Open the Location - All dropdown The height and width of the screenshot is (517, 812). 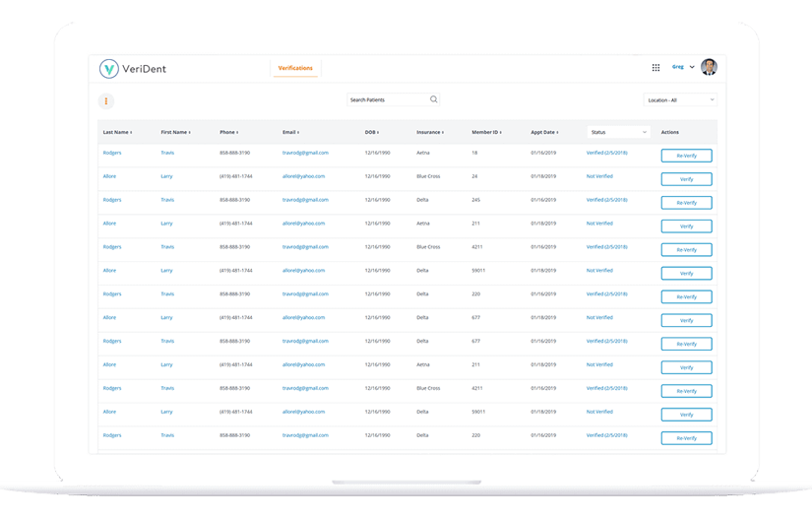(680, 100)
